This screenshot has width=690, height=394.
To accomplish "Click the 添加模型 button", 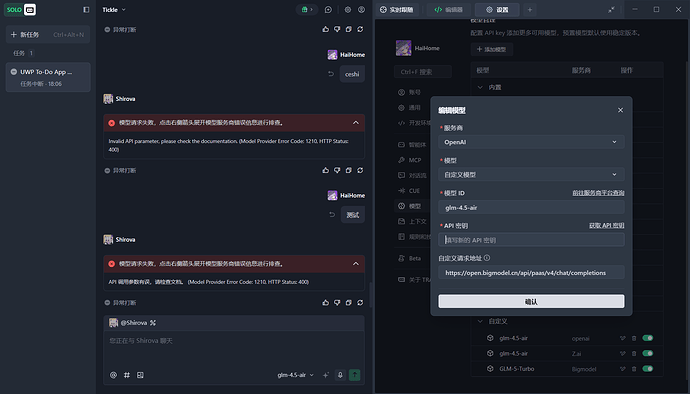I will (x=492, y=49).
